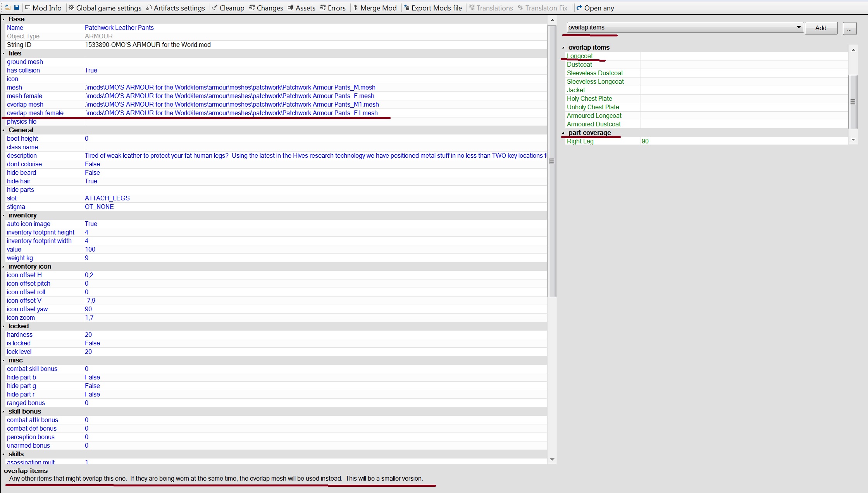
Task: Select the mesh file path value
Action: pos(230,87)
